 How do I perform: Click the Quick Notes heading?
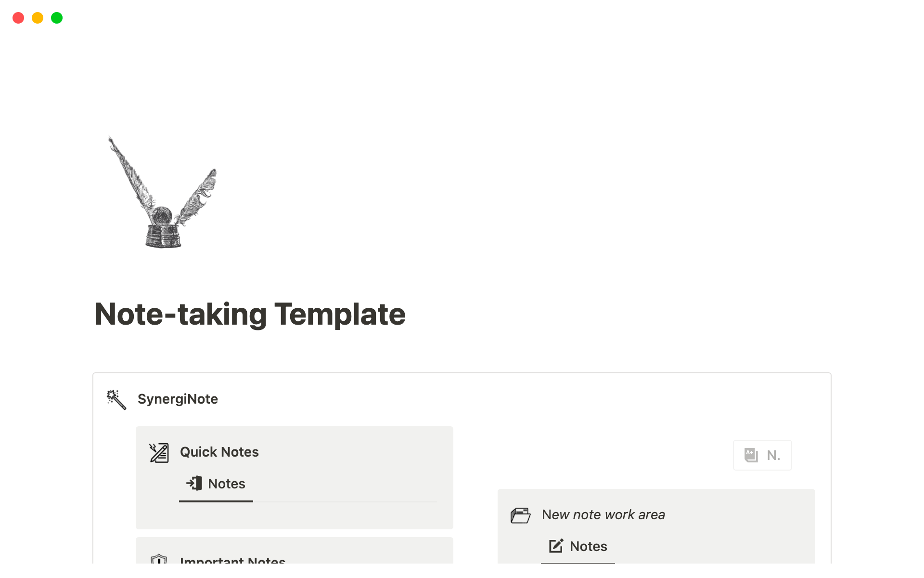219,452
